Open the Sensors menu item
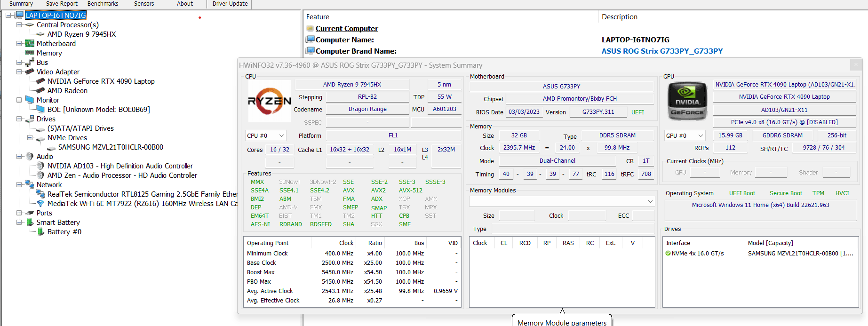 (143, 4)
